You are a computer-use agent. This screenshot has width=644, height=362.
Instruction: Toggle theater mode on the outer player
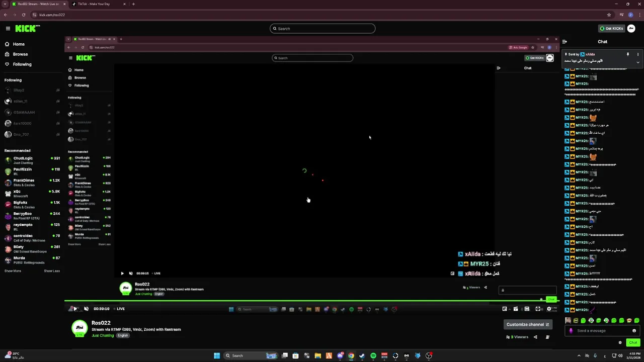[527, 309]
